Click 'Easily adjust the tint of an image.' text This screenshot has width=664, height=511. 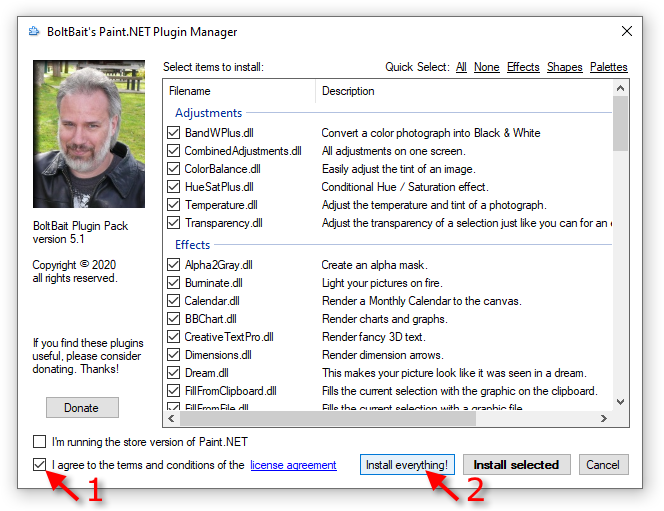point(399,169)
